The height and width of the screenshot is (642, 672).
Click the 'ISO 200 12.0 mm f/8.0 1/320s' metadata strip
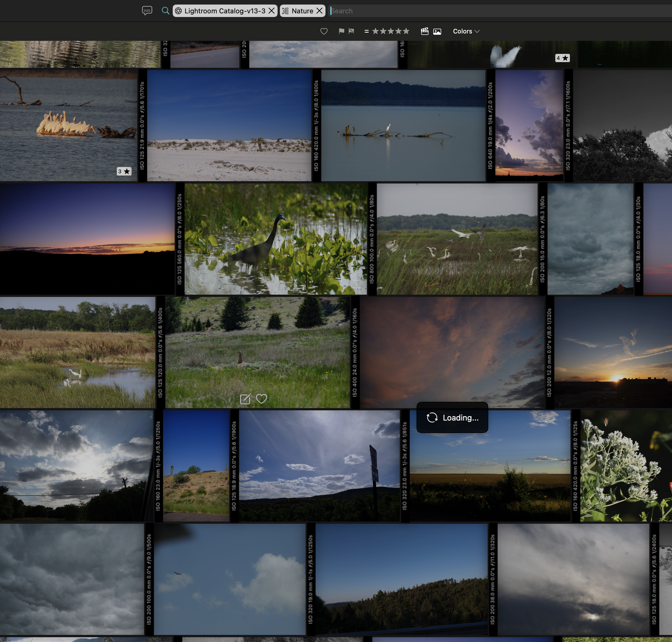pyautogui.click(x=550, y=352)
